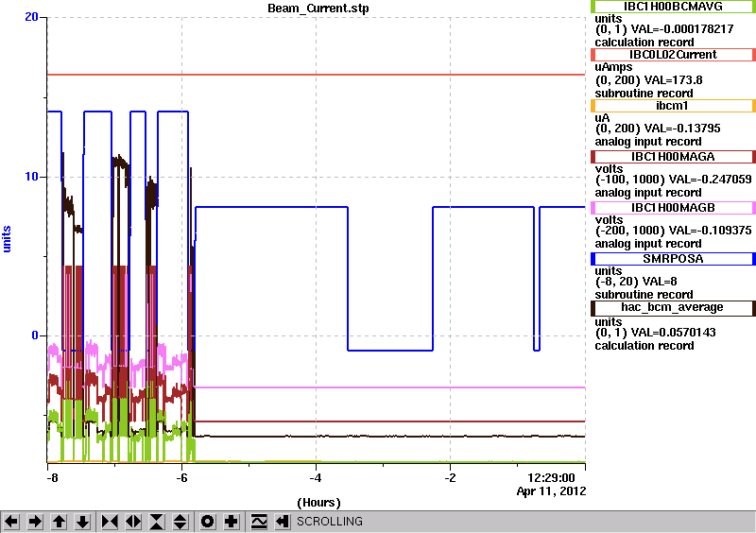
Task: Pan the graph down with down arrow
Action: [x=83, y=522]
